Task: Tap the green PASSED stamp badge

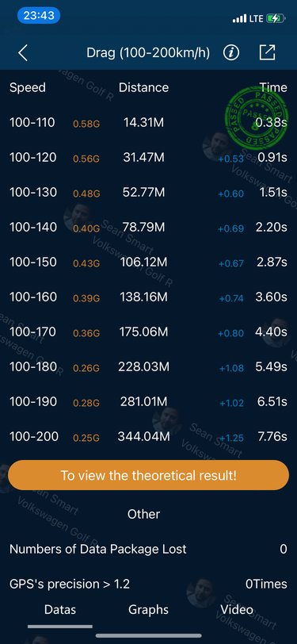Action: pos(255,119)
